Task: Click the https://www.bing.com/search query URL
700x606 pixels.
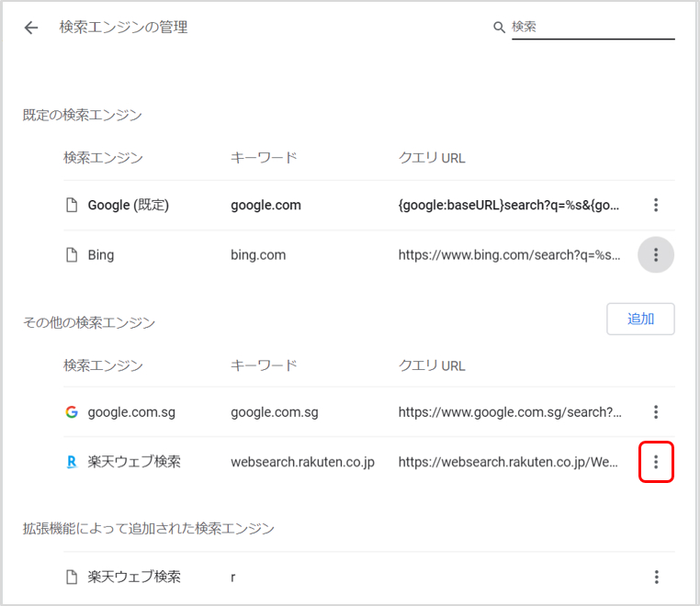Action: (509, 255)
